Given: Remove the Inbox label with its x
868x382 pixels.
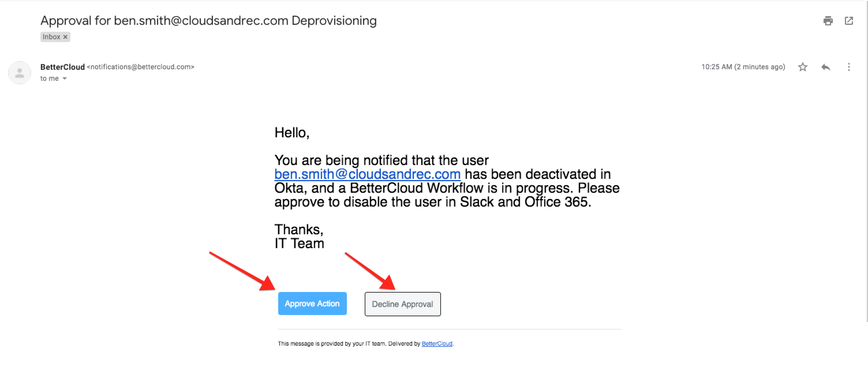Looking at the screenshot, I should point(66,36).
